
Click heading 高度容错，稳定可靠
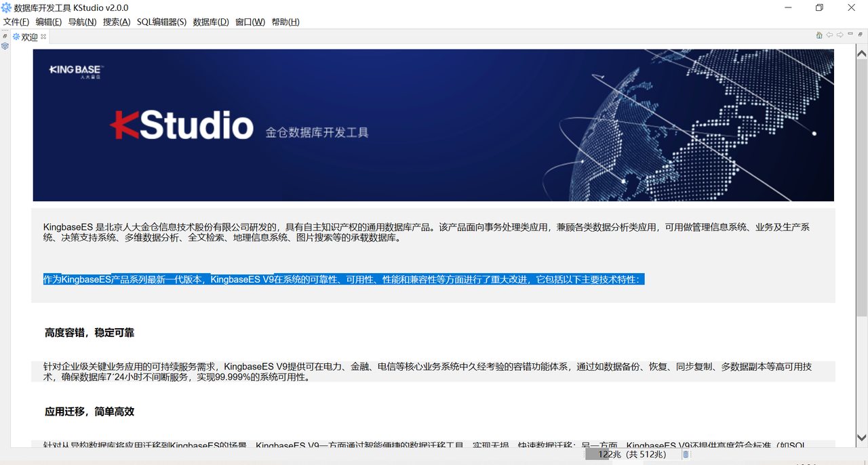click(90, 333)
